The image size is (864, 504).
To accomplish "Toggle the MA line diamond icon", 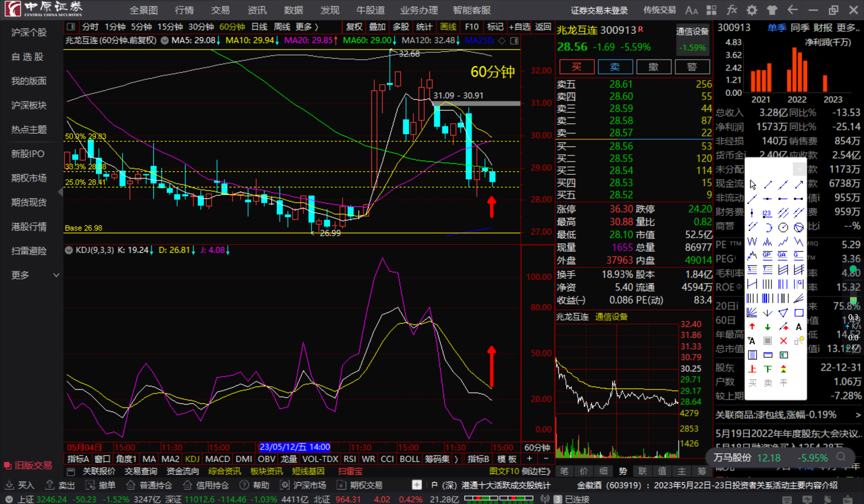I will [x=502, y=40].
